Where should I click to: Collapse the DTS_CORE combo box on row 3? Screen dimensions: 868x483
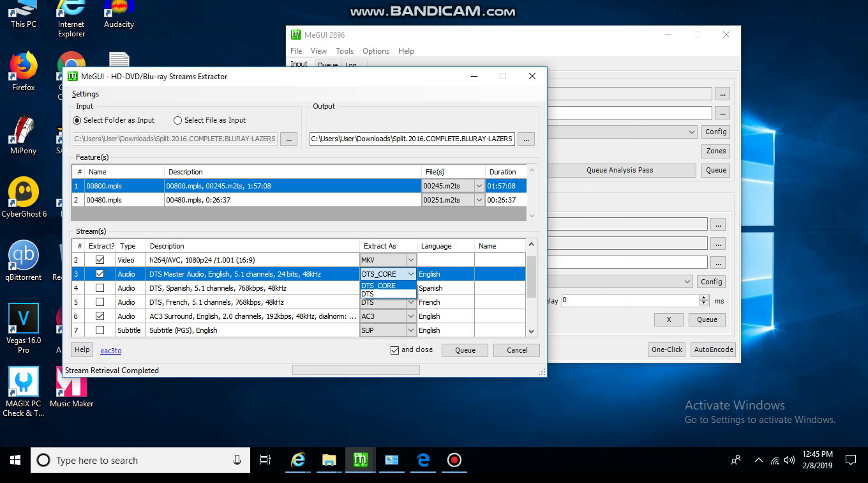[411, 274]
